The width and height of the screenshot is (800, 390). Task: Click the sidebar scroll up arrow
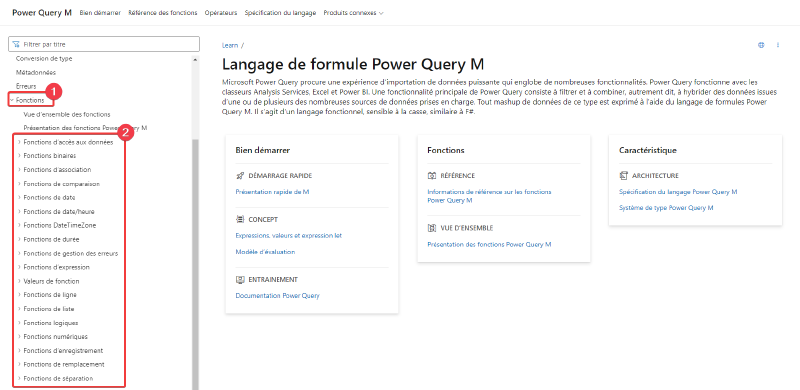[x=195, y=59]
